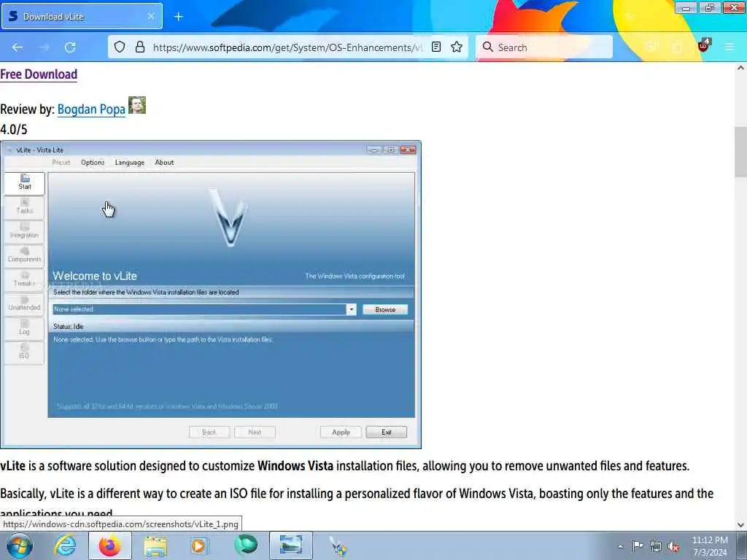The image size is (747, 560).
Task: Focus the Search box in toolbar
Action: point(544,47)
